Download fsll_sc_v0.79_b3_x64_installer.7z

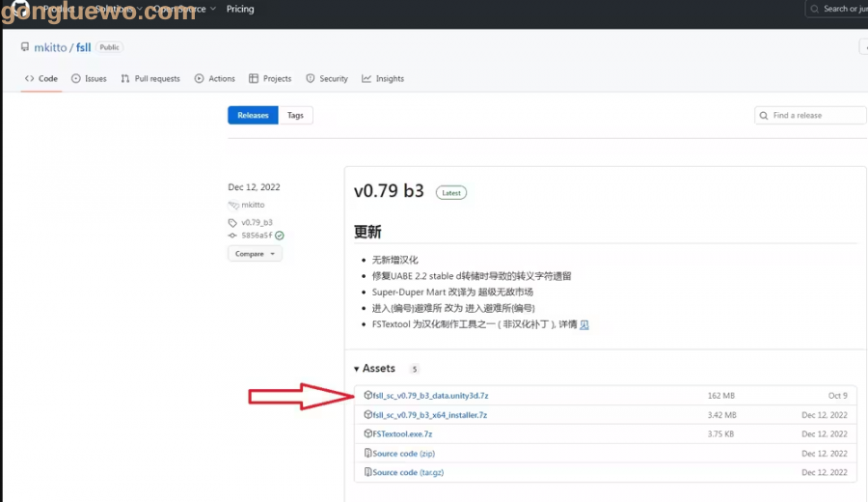coord(430,415)
